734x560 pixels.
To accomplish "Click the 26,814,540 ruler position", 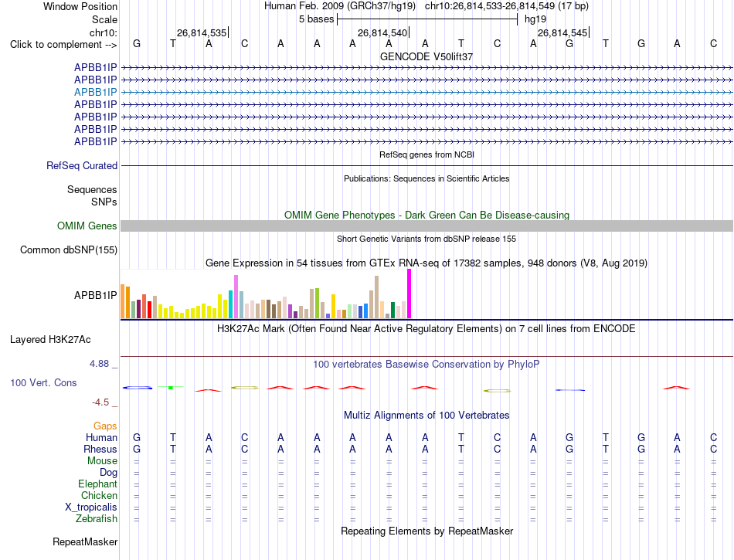I will (382, 32).
